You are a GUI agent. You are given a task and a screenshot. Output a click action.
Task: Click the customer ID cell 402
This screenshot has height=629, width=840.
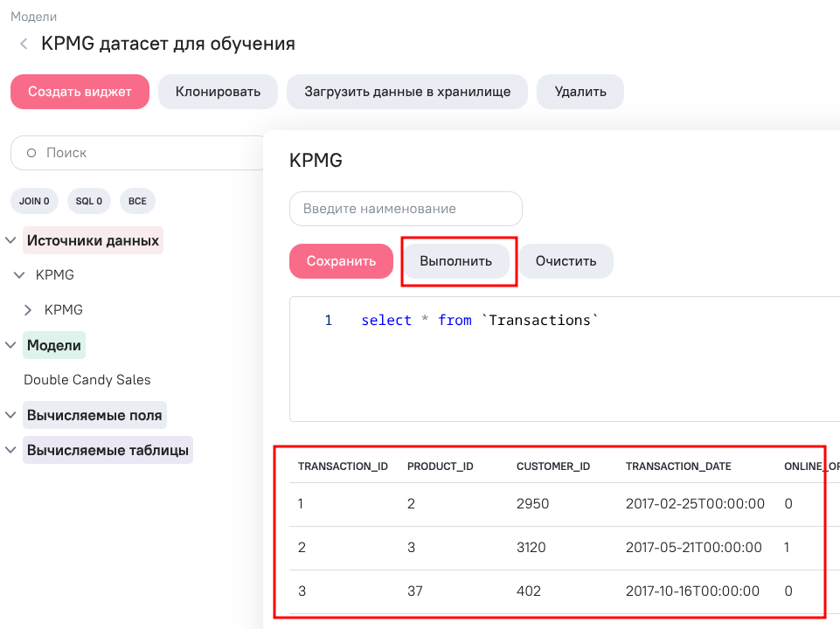point(529,591)
